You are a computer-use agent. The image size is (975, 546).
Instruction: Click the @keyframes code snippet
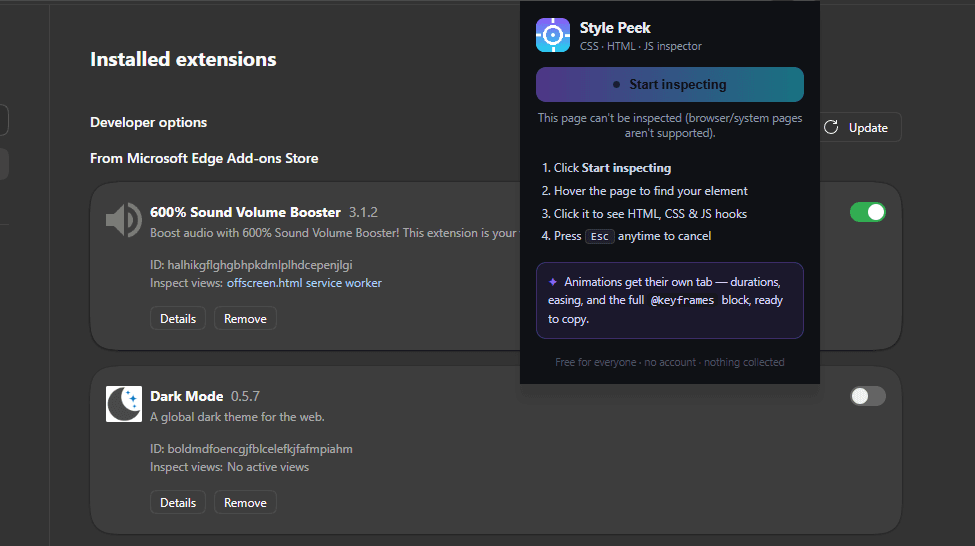point(682,300)
